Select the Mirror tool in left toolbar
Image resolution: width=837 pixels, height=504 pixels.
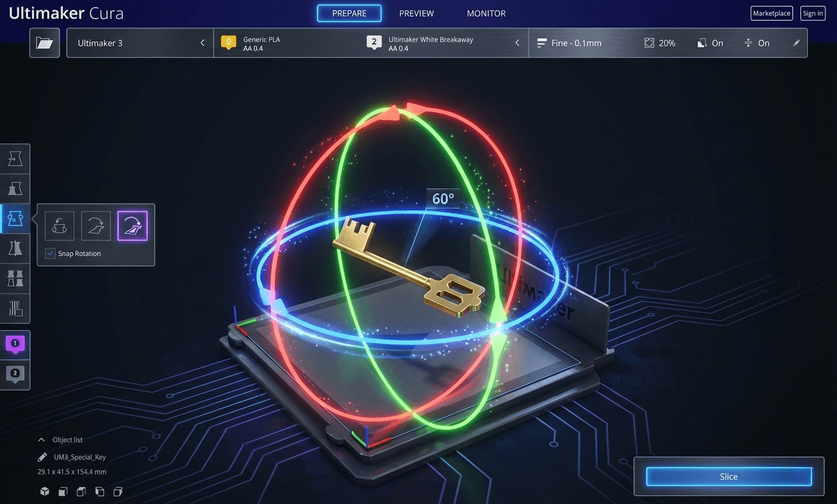[15, 249]
